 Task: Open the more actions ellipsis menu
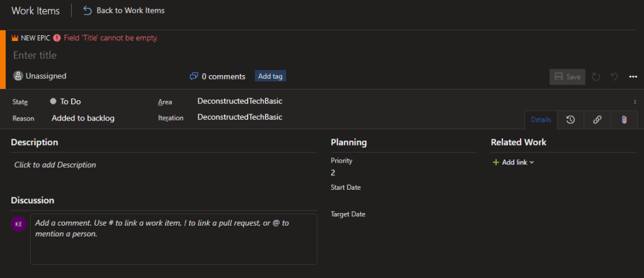(x=633, y=77)
